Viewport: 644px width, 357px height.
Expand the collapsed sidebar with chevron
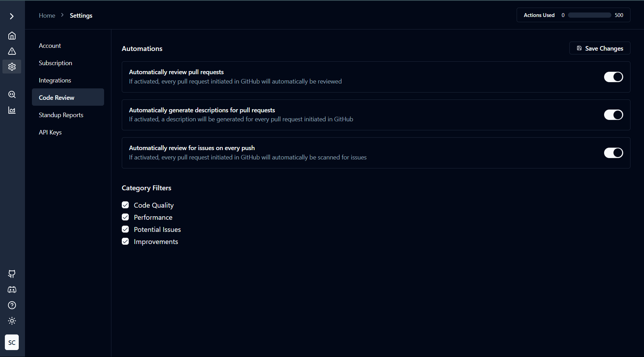[x=12, y=16]
